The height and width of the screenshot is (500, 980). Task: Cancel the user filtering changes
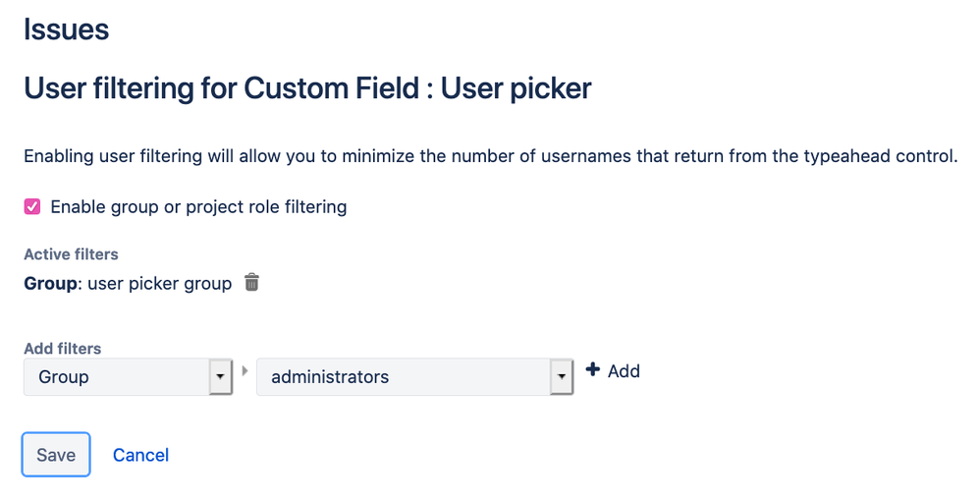(x=140, y=455)
